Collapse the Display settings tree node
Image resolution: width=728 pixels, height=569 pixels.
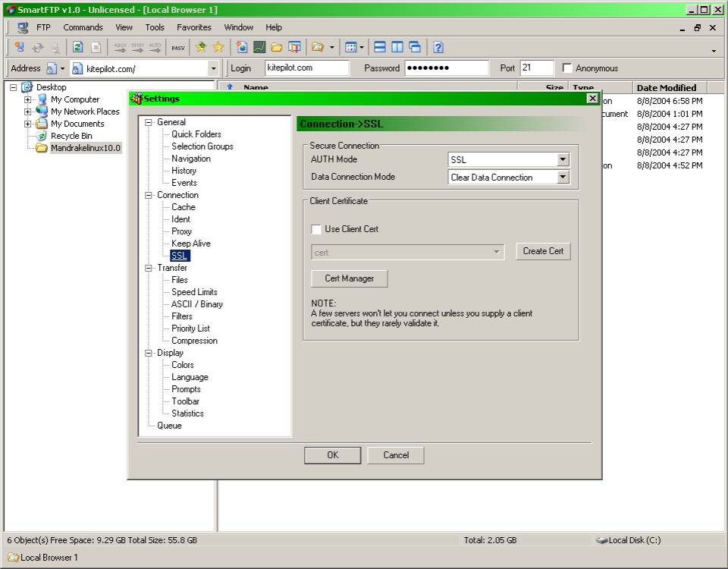click(149, 353)
